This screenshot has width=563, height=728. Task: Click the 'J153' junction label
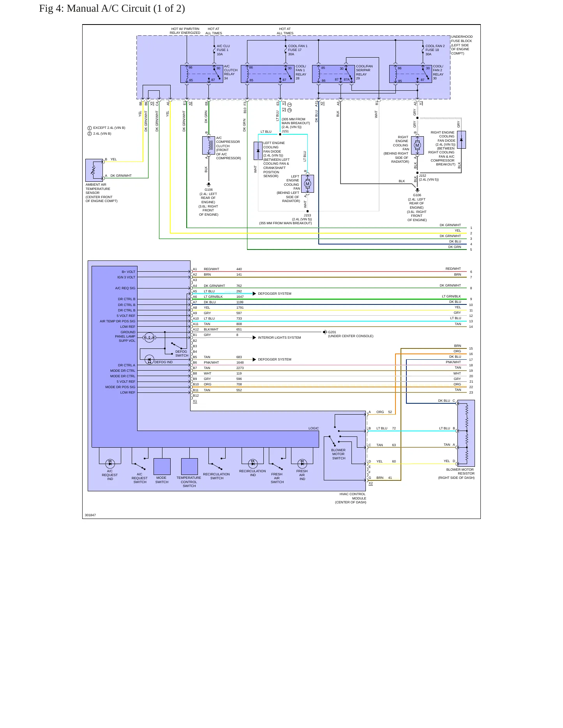307,215
